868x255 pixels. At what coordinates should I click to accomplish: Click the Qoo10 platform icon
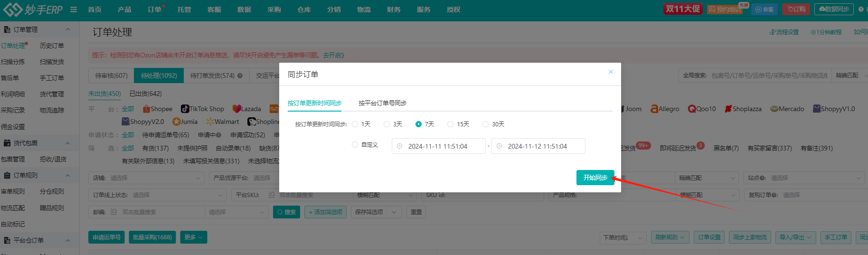click(692, 109)
